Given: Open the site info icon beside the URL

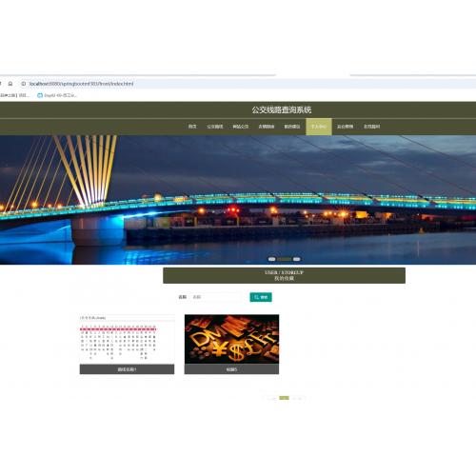Looking at the screenshot, I should tap(24, 84).
